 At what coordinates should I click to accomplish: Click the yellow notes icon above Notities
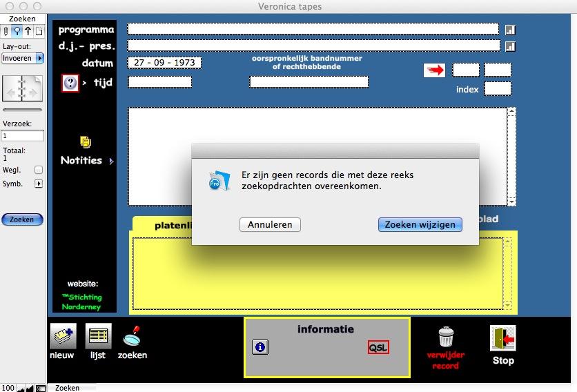[x=86, y=141]
